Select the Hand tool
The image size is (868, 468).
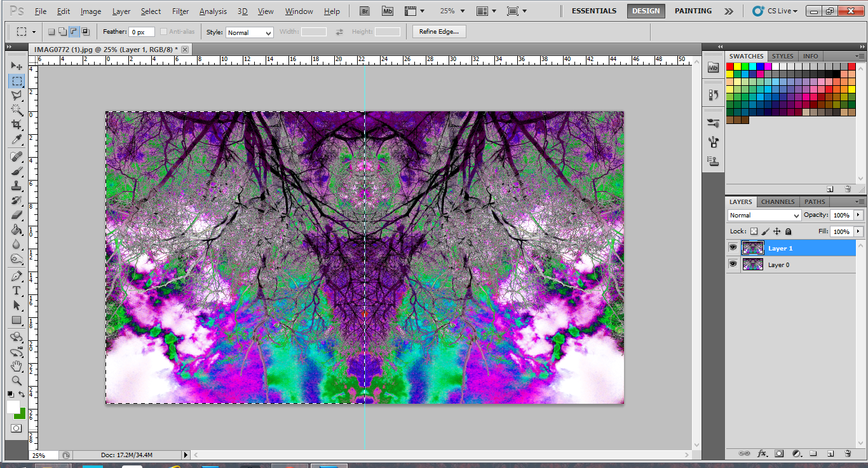(17, 366)
